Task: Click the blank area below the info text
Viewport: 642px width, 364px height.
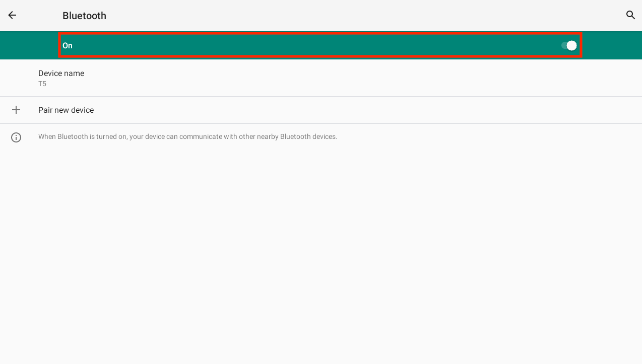Action: coord(320,252)
